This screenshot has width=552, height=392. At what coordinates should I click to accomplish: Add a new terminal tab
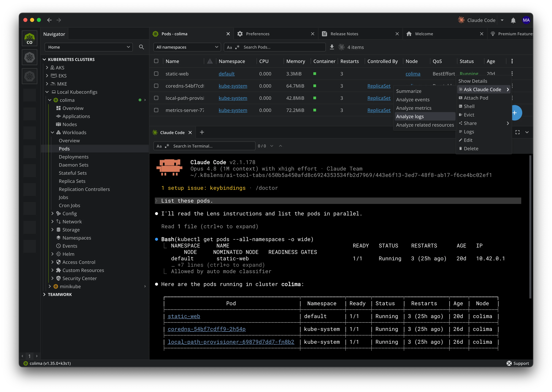point(202,132)
